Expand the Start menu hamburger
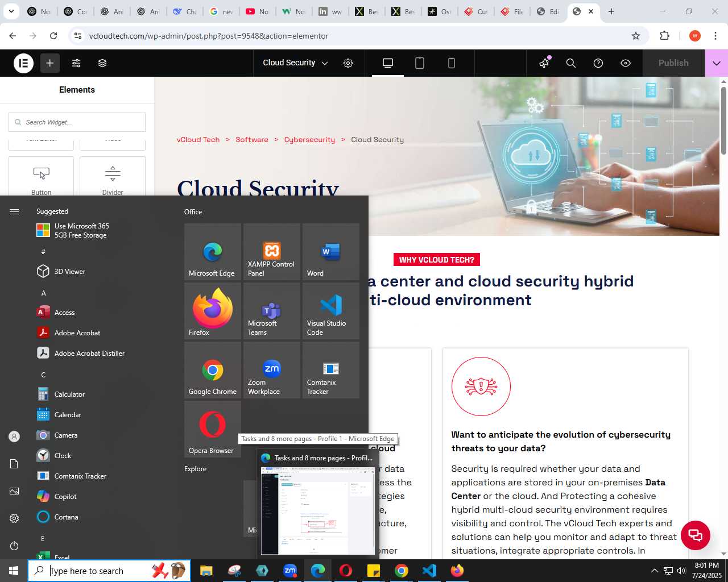This screenshot has height=582, width=728. coord(14,211)
